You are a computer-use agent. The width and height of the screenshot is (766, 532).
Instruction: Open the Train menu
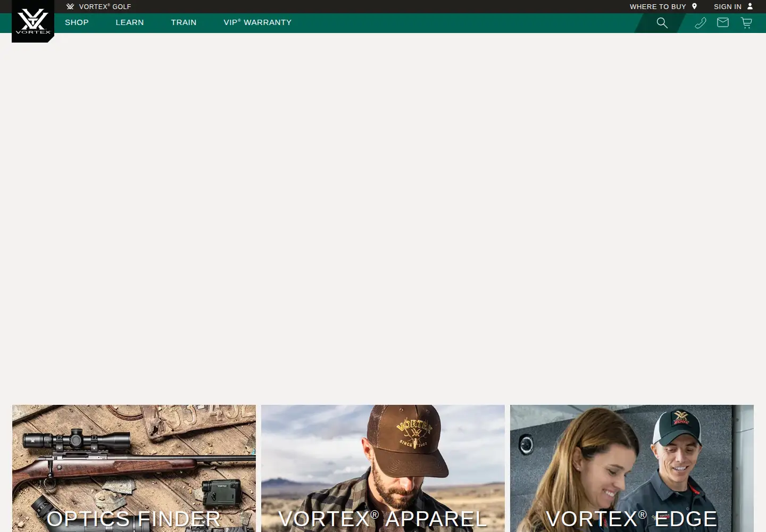(184, 22)
